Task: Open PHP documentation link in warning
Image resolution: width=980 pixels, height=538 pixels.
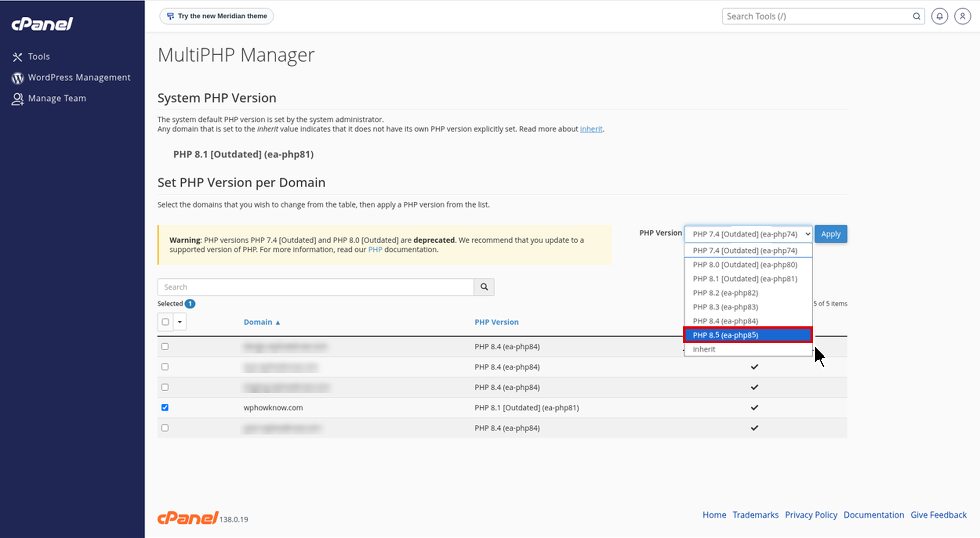Action: 375,250
